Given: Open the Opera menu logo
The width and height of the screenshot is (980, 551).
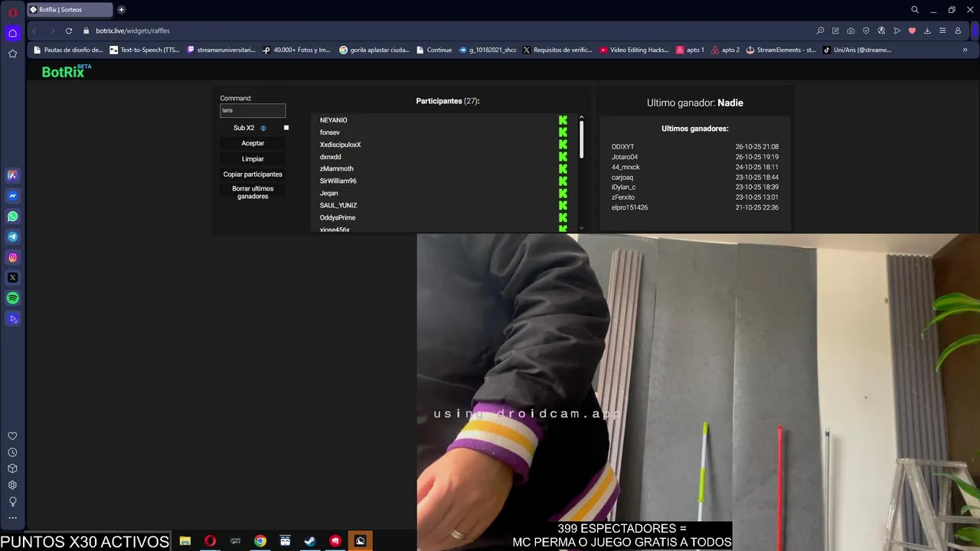Looking at the screenshot, I should pyautogui.click(x=12, y=13).
